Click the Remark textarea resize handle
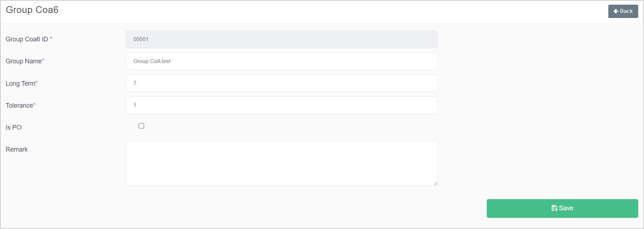Viewport: 644px width, 229px height. (x=436, y=184)
